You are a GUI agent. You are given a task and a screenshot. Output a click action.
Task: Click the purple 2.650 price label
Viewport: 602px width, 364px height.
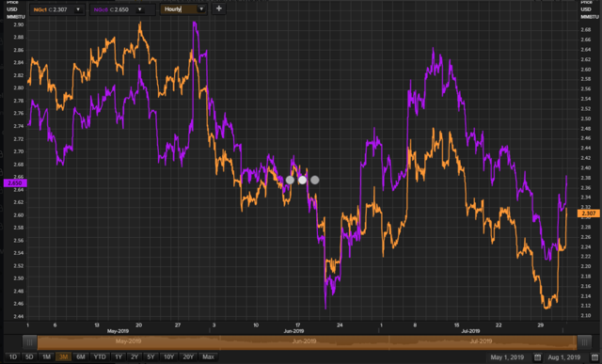click(x=15, y=183)
